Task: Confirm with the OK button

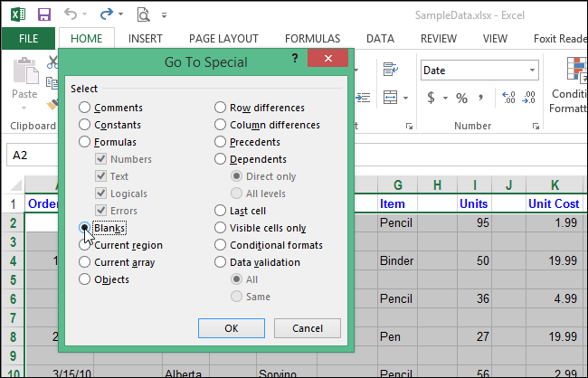Action: pos(231,328)
